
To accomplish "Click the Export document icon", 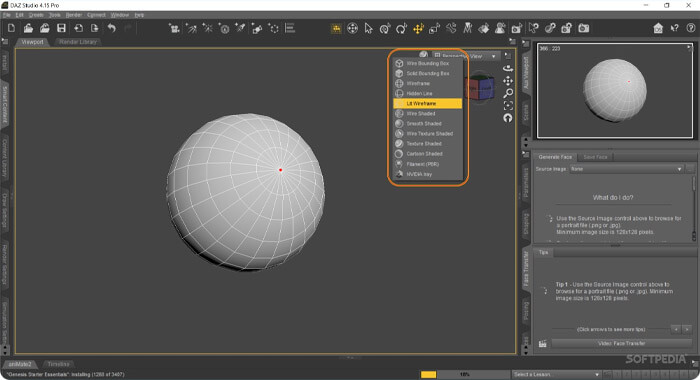I will click(95, 28).
